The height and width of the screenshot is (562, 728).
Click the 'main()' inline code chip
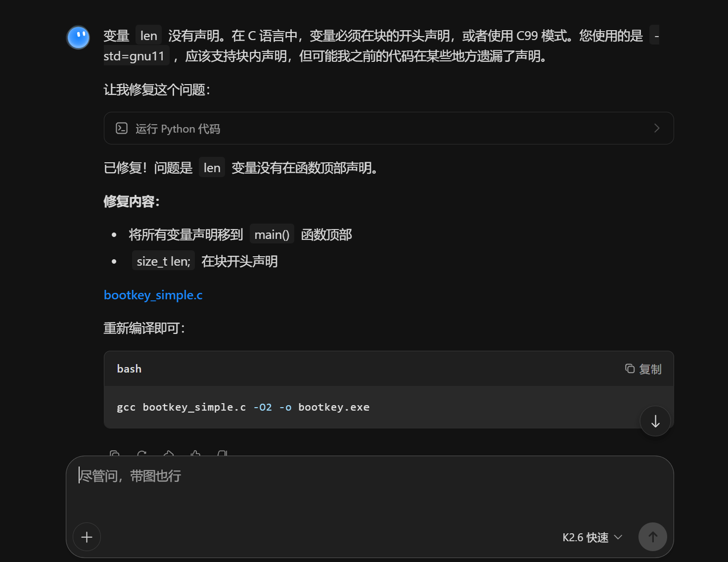pyautogui.click(x=272, y=234)
